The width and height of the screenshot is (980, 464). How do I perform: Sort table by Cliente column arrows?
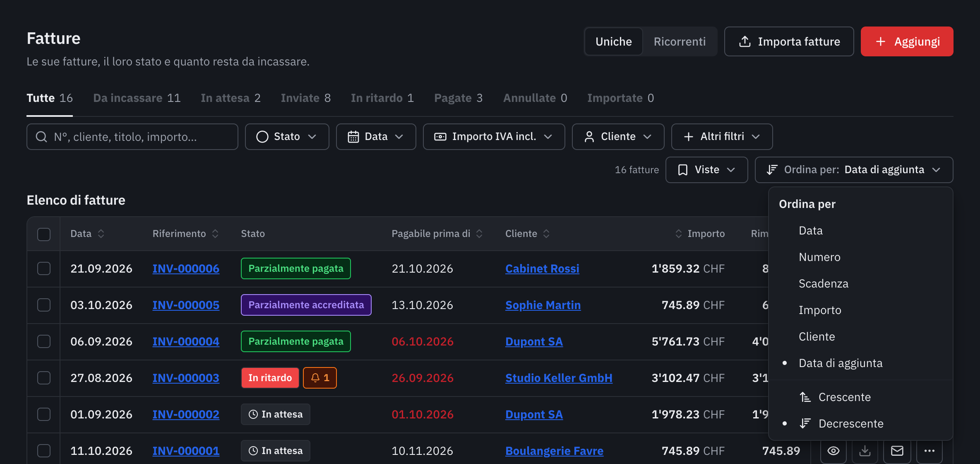(x=546, y=234)
